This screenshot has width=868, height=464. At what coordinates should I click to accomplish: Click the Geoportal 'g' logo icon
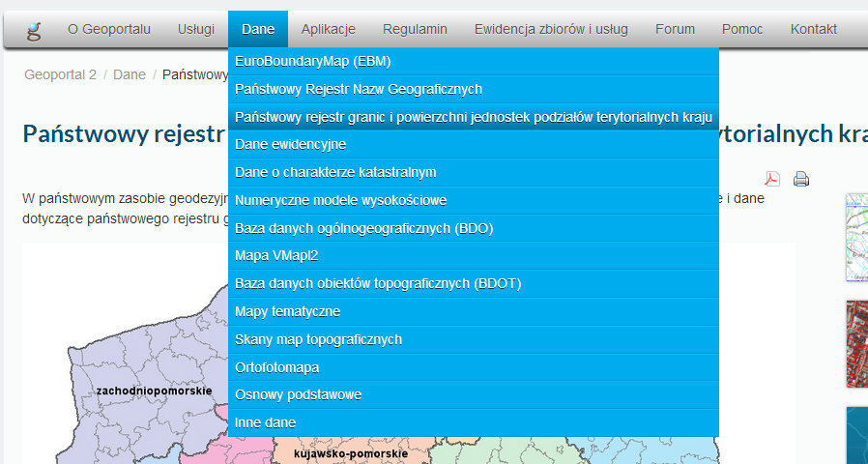point(34,30)
